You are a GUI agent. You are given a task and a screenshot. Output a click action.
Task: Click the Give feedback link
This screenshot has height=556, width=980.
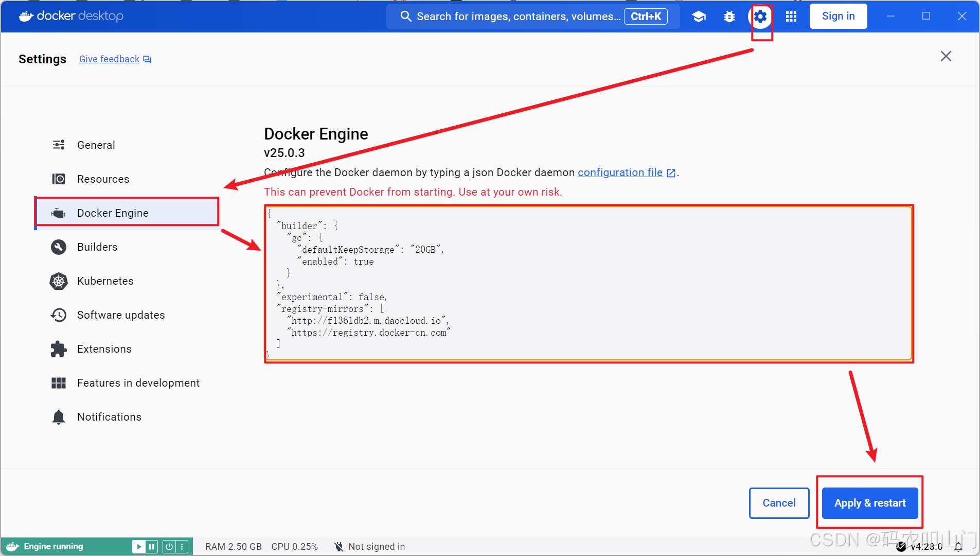coord(109,59)
